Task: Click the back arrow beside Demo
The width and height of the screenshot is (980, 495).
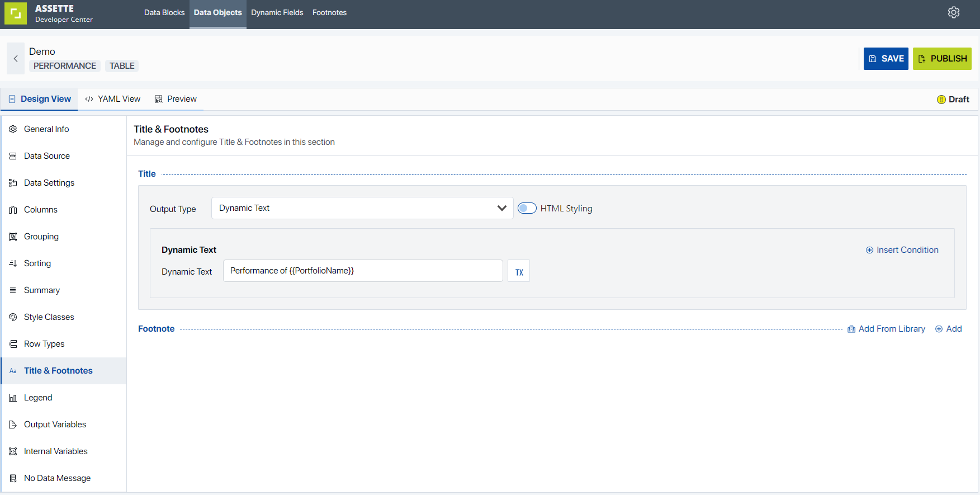Action: coord(16,59)
